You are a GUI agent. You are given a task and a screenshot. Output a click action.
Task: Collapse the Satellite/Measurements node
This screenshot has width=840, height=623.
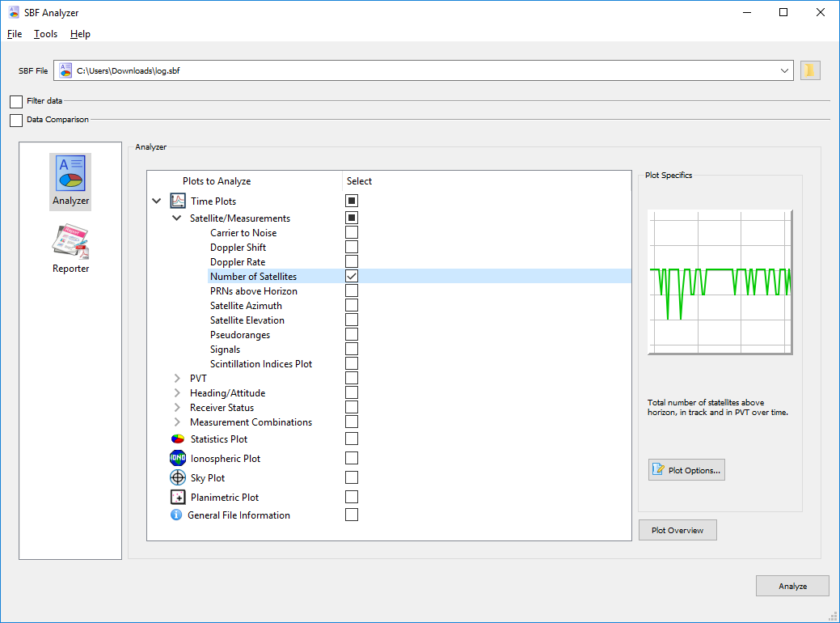tap(176, 218)
